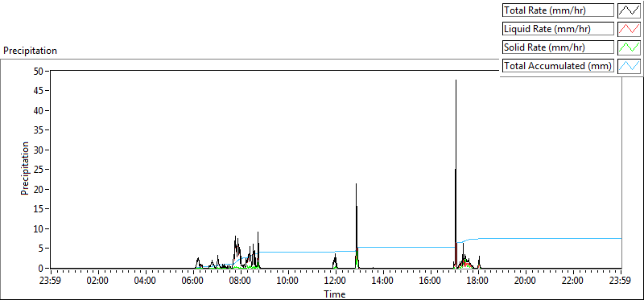The width and height of the screenshot is (644, 300).
Task: Click the 50 y-axis maximum value
Action: tap(39, 71)
